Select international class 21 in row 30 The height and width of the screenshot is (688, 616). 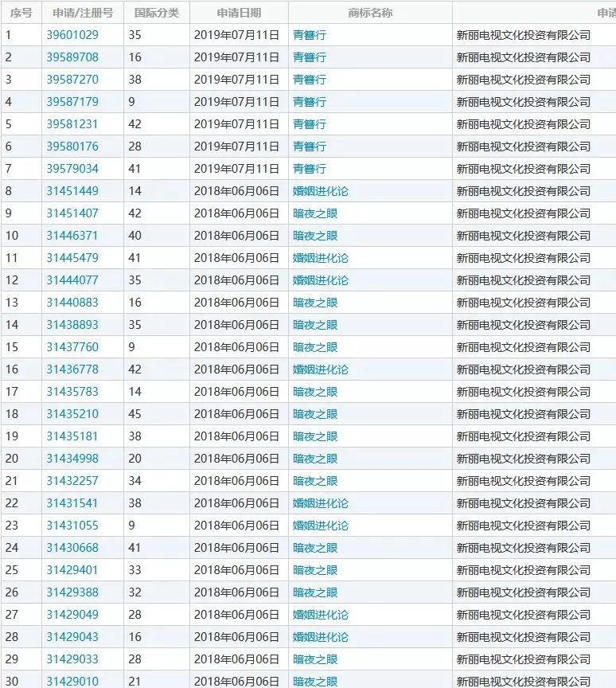coord(135,682)
